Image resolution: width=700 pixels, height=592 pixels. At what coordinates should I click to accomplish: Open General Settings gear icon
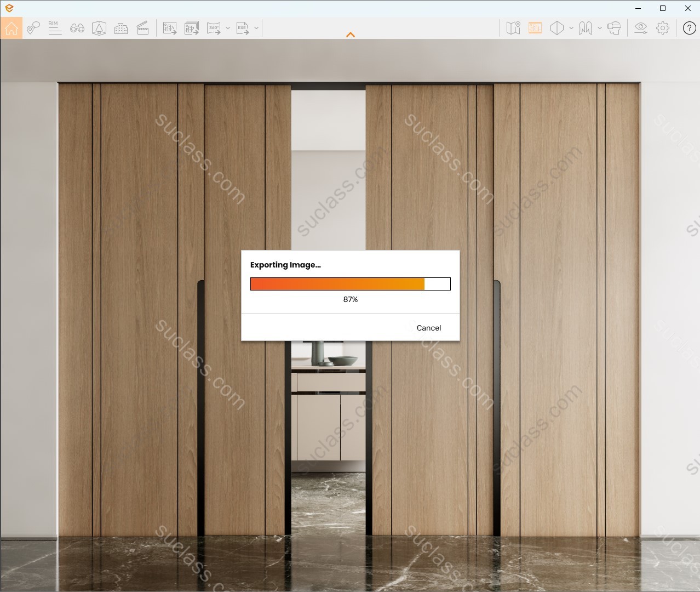pyautogui.click(x=663, y=28)
